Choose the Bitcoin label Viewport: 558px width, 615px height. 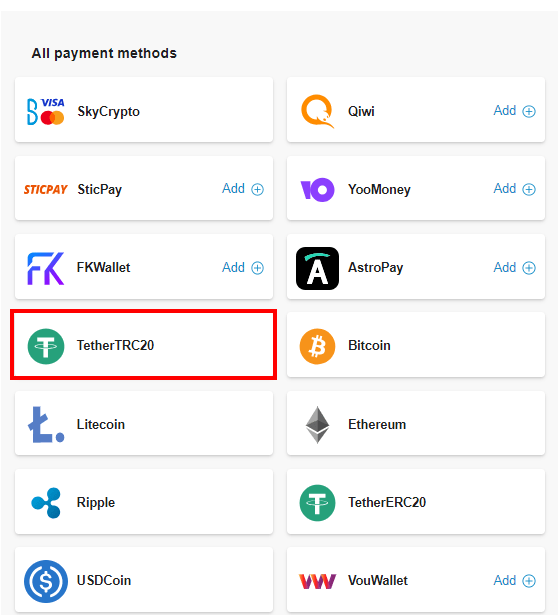click(x=369, y=346)
